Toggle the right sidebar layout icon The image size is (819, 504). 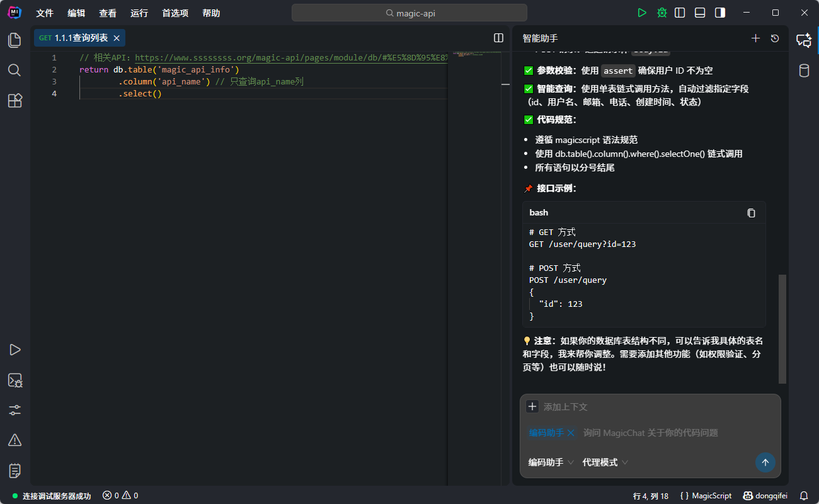719,13
